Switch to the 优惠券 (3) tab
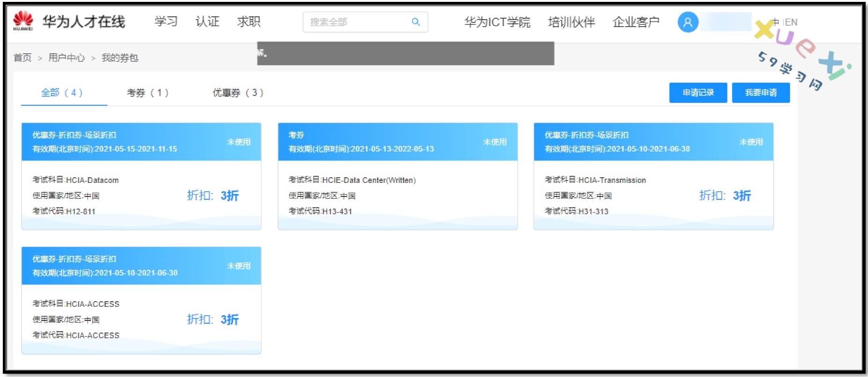Image resolution: width=868 pixels, height=377 pixels. [x=238, y=93]
